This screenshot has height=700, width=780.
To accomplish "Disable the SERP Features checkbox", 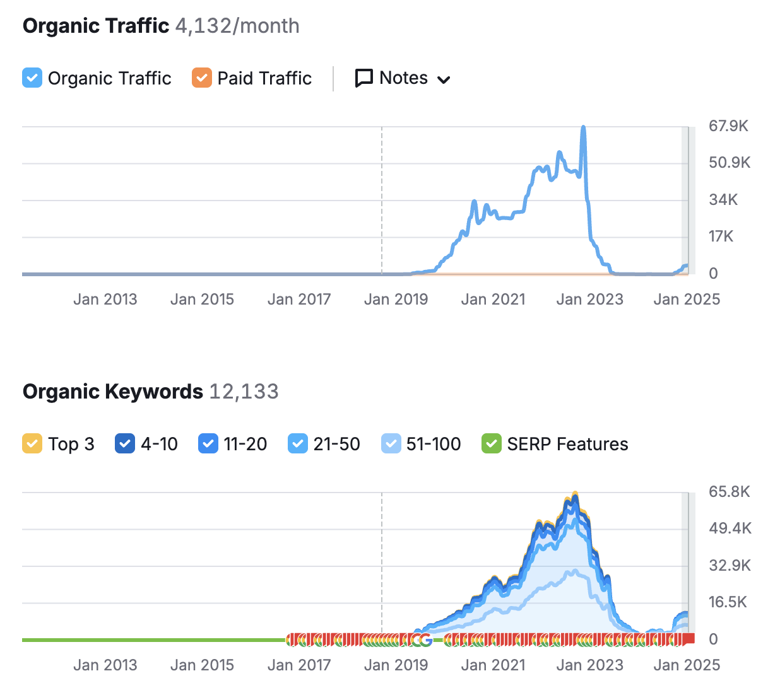I will (492, 444).
